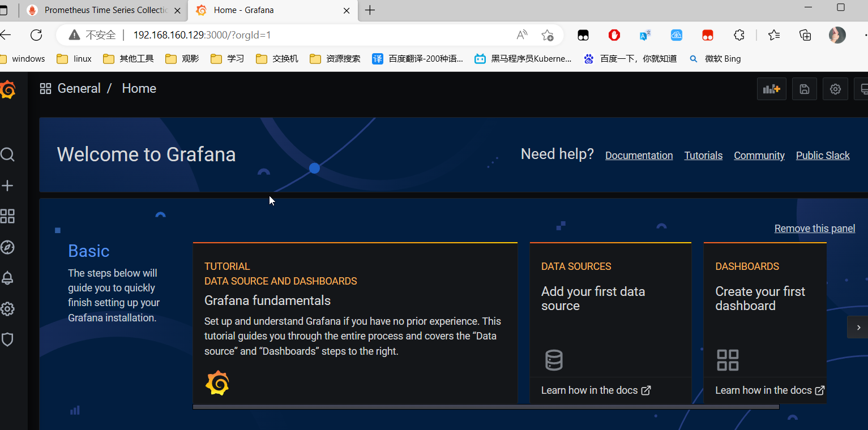Open Server Admin via the shield icon
868x430 pixels.
pos(7,339)
